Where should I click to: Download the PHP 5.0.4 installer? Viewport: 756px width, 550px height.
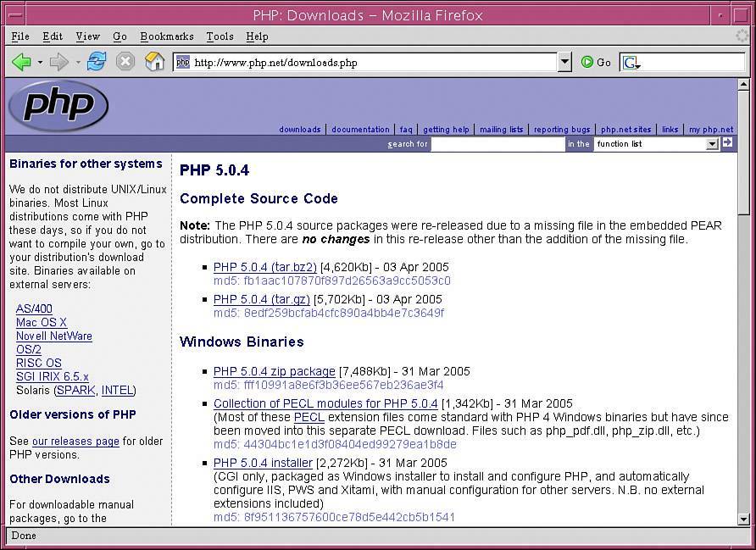[263, 464]
